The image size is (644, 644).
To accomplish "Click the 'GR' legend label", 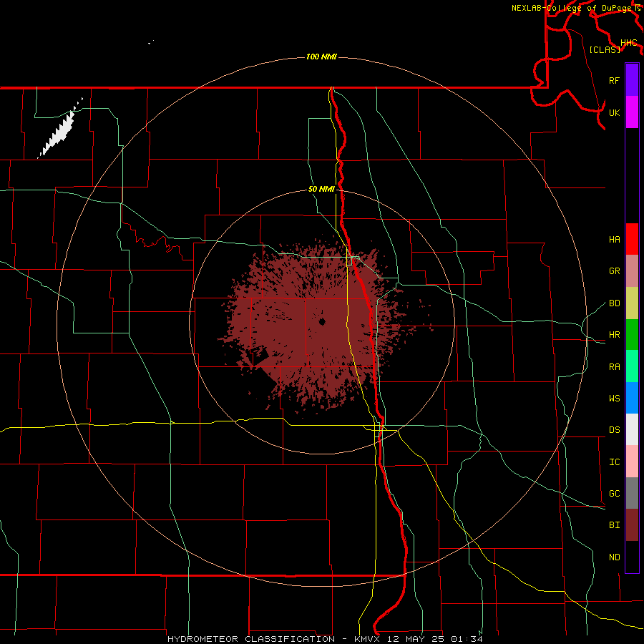I will tap(614, 271).
